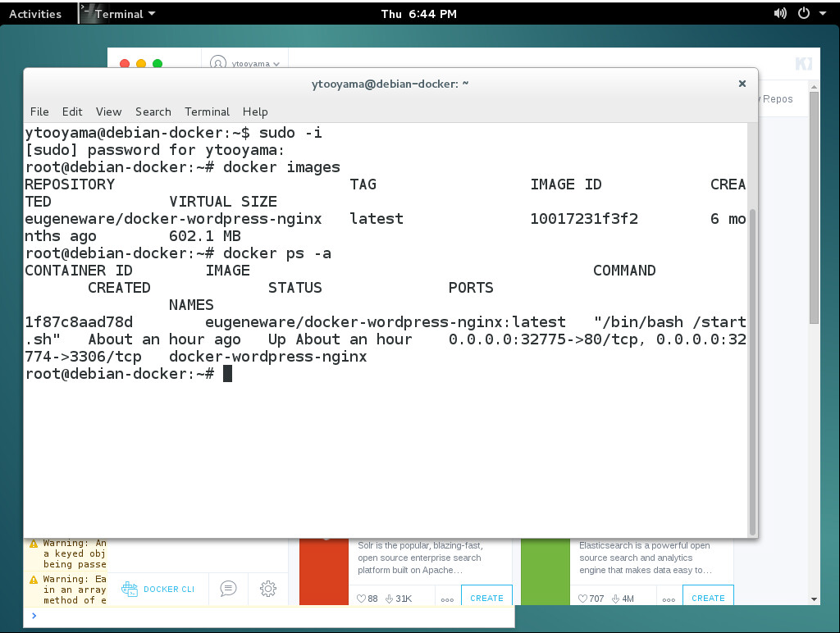This screenshot has height=633, width=840.
Task: Click the container name 'docker-wordpress-nginx'
Action: pyautogui.click(x=268, y=357)
